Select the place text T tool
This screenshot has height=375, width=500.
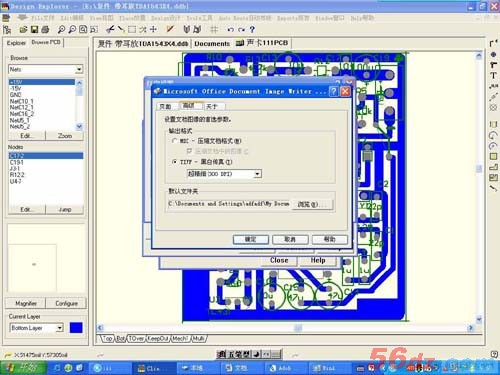click(x=493, y=76)
